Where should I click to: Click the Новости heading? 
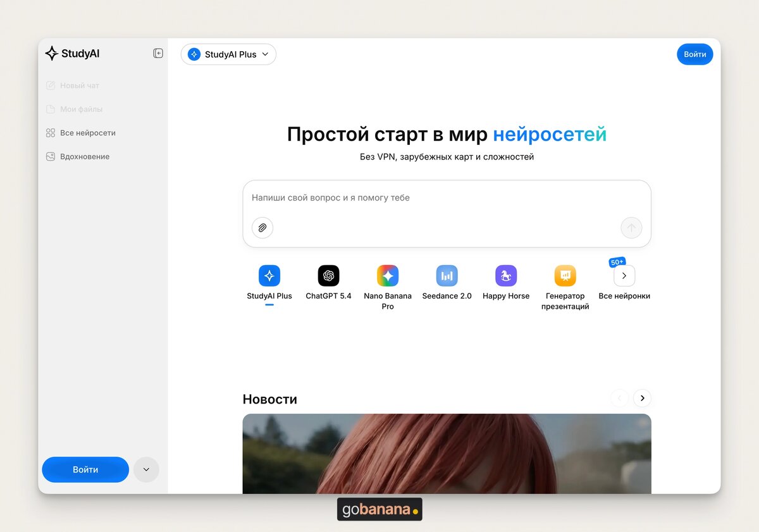click(270, 399)
